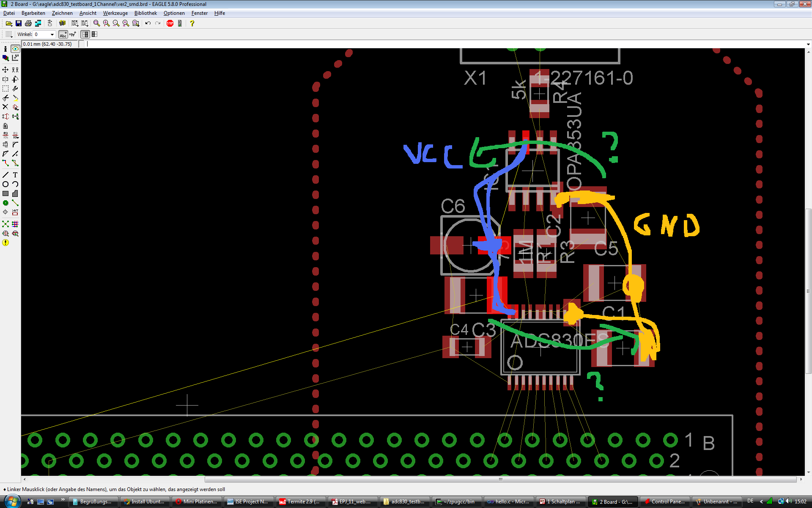Select the Ratsnest tool
The image size is (812, 508).
[x=5, y=224]
